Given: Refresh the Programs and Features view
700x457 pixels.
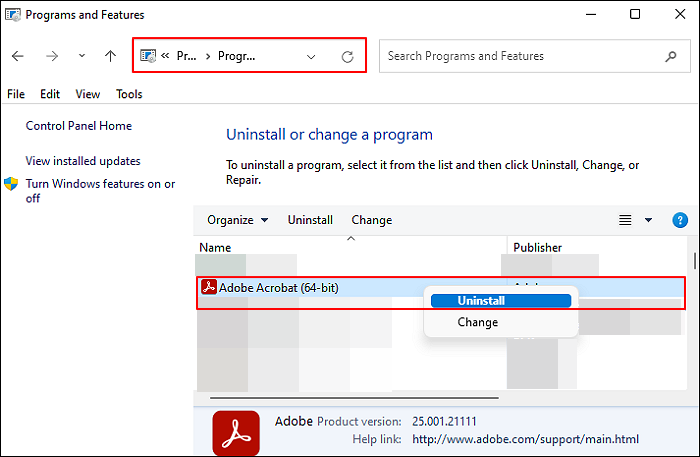Looking at the screenshot, I should pyautogui.click(x=347, y=57).
